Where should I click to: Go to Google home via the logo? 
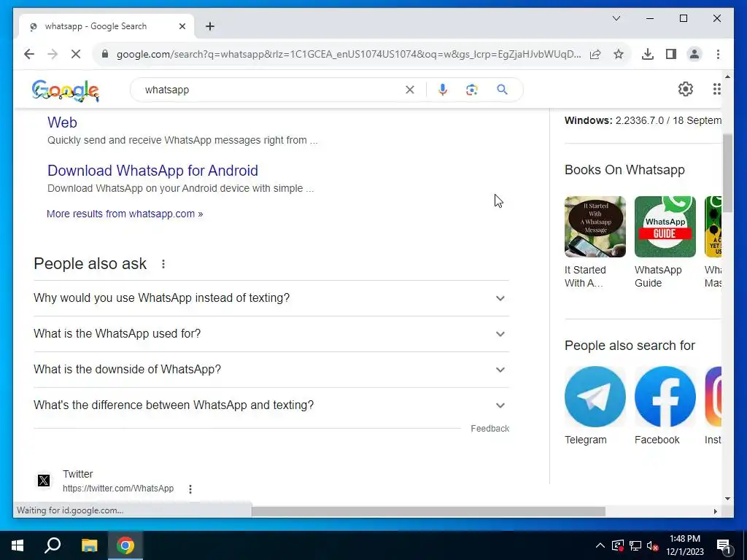coord(66,90)
